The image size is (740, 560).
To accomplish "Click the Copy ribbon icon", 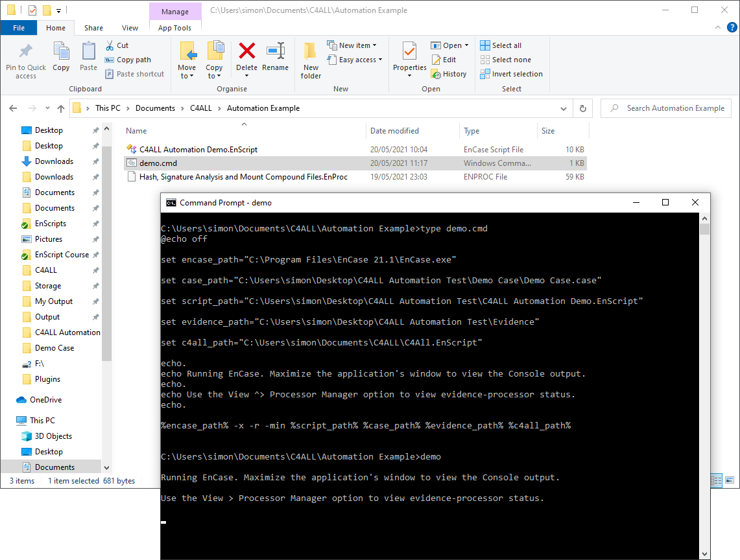I will [61, 51].
